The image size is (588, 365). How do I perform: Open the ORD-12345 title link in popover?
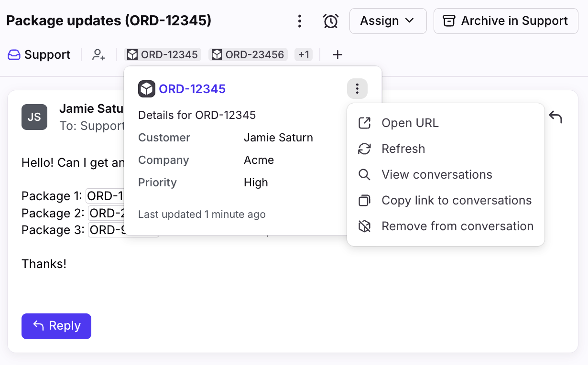coord(192,89)
